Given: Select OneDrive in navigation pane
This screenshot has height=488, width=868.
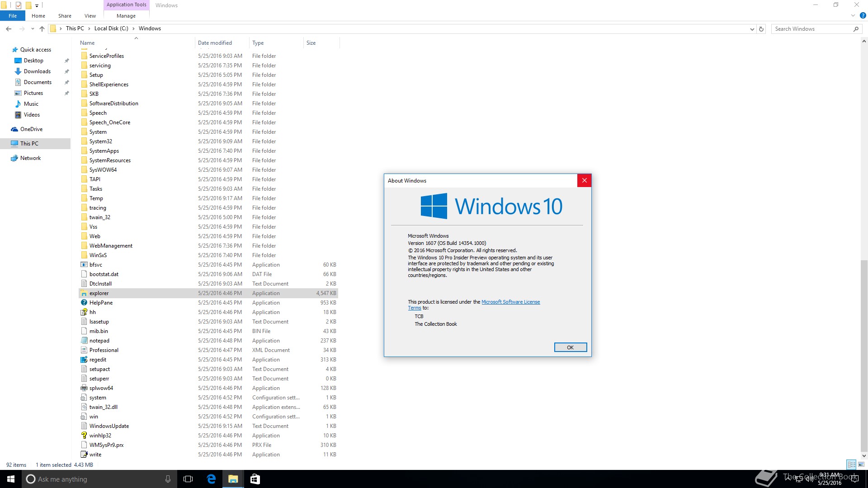Looking at the screenshot, I should click(31, 129).
